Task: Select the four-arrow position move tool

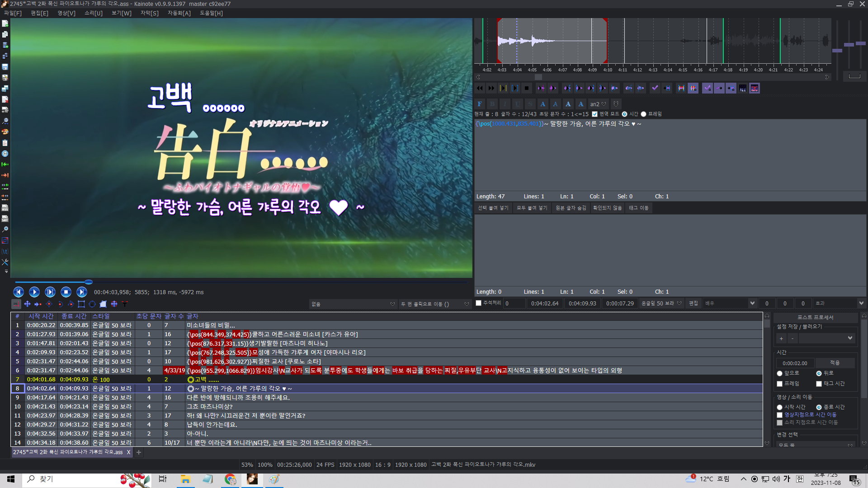Action: [x=27, y=304]
